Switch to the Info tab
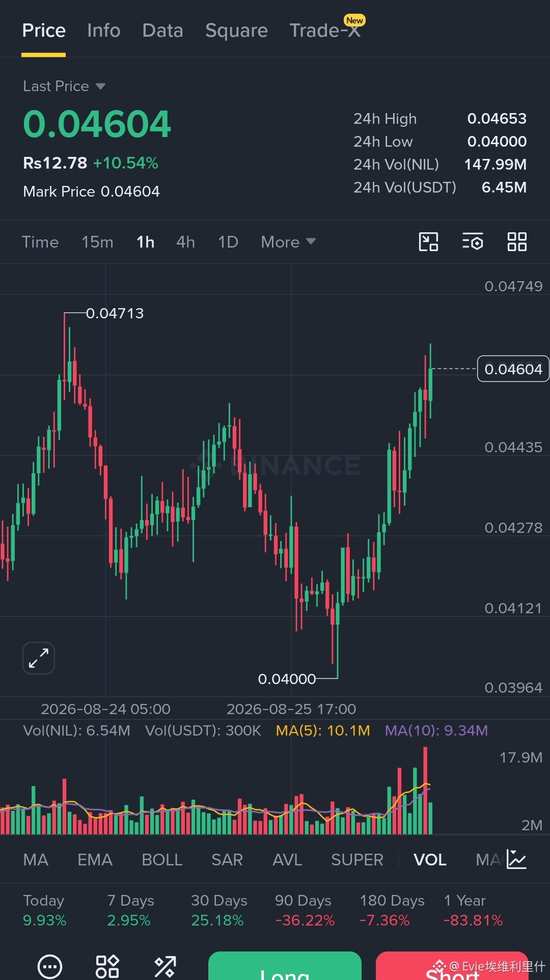 (104, 31)
